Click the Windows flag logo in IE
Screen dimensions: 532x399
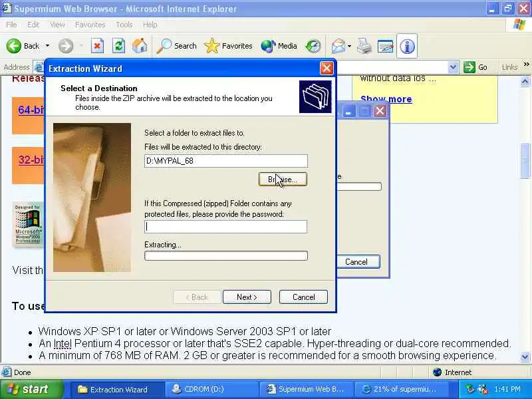pyautogui.click(x=519, y=25)
